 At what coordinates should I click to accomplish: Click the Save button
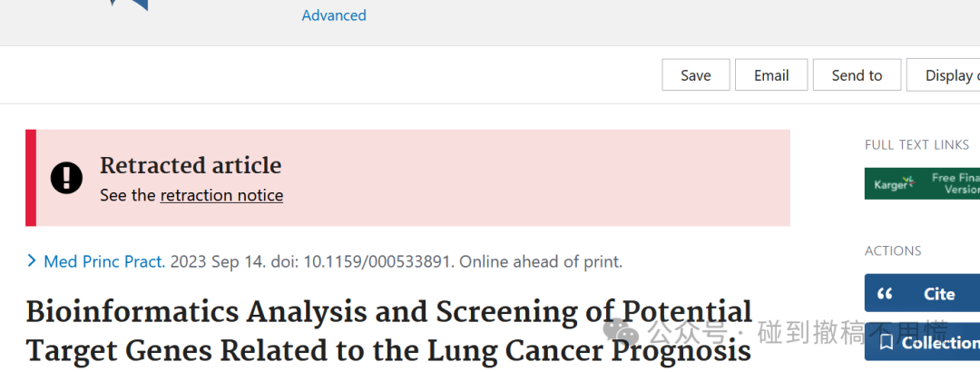pyautogui.click(x=696, y=75)
